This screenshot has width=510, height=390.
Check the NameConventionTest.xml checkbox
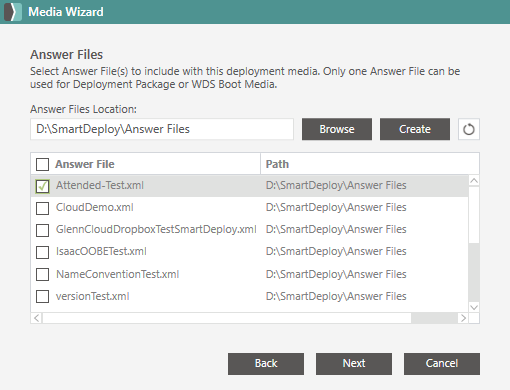click(42, 274)
